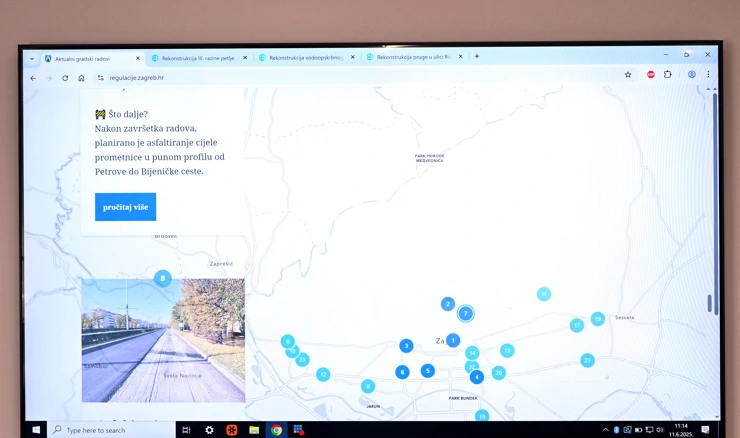This screenshot has height=438, width=740.
Task: Select map marker number 12
Action: click(323, 375)
